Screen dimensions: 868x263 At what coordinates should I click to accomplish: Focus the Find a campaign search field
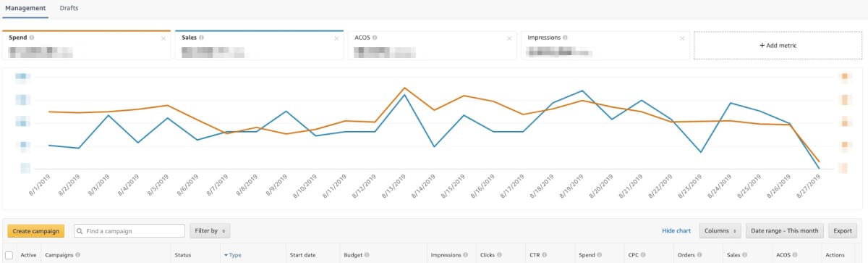(129, 231)
